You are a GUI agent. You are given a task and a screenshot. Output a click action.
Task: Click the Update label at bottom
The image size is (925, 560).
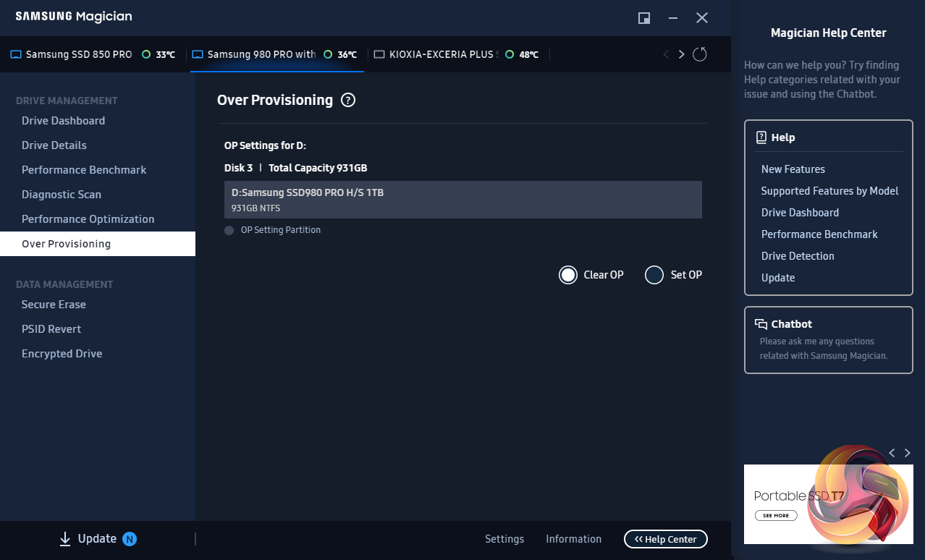click(x=97, y=539)
